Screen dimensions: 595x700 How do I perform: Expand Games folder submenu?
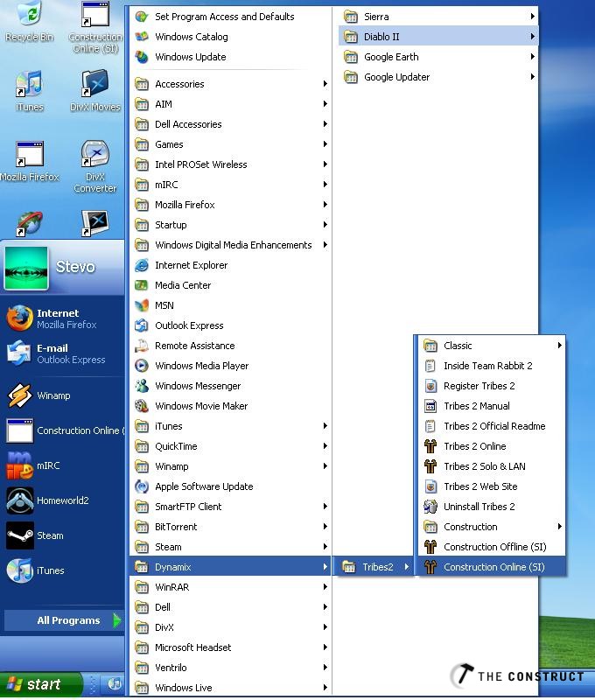coord(231,144)
